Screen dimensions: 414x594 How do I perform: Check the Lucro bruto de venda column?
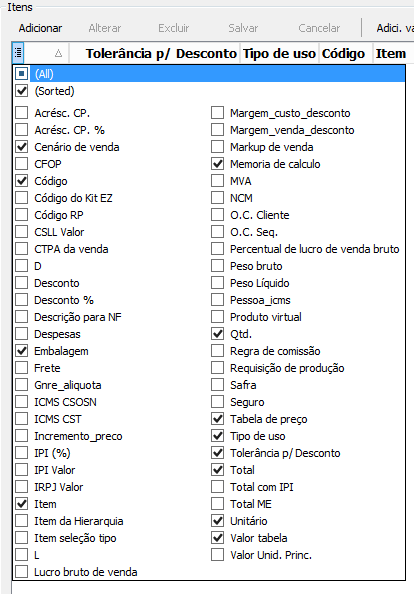(x=22, y=572)
